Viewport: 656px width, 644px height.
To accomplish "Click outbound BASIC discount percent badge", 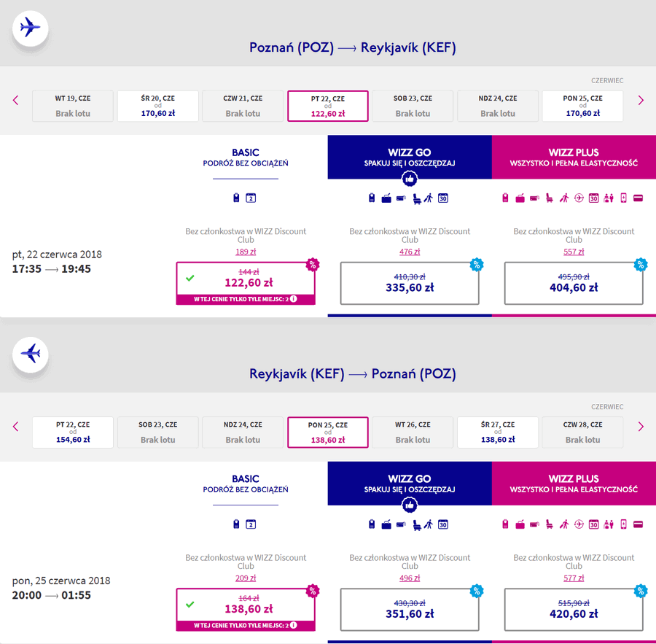I will [313, 265].
